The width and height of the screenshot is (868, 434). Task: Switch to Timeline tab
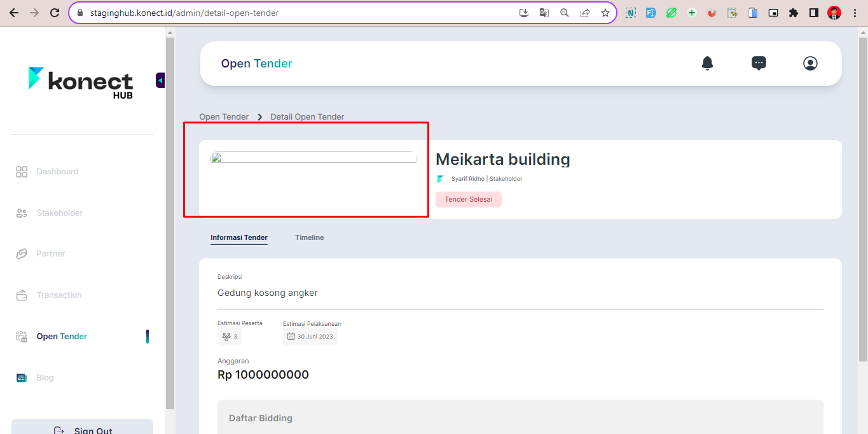(310, 238)
